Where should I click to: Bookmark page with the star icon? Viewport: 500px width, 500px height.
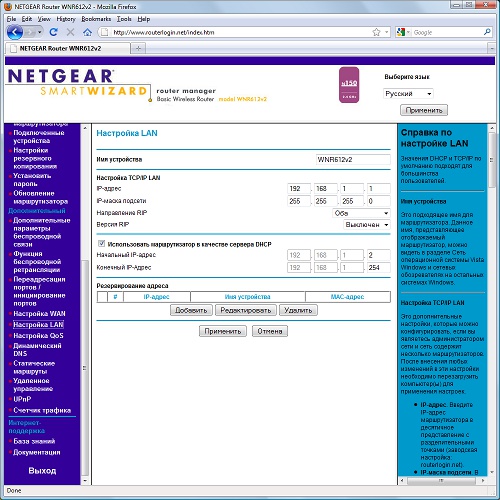pos(376,32)
